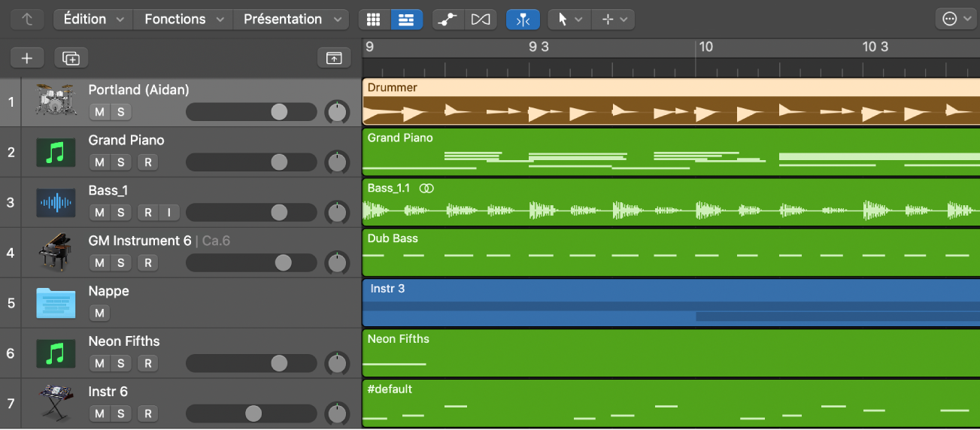Select the Neon Fifths region in arrangement
This screenshot has height=430, width=980.
[x=671, y=353]
